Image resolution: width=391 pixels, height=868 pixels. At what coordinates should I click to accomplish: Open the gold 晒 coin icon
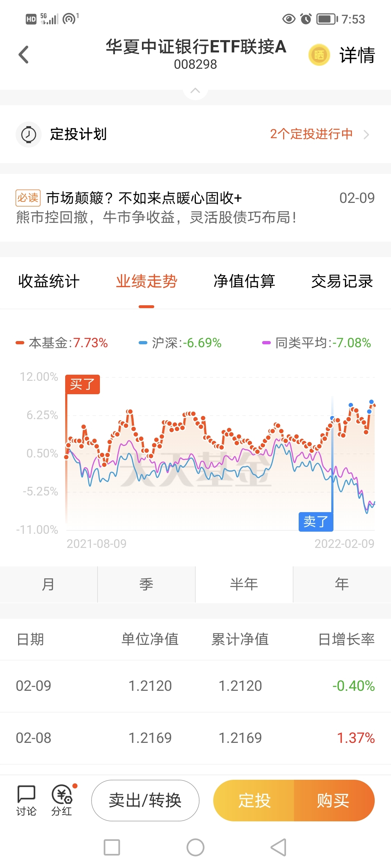(319, 55)
